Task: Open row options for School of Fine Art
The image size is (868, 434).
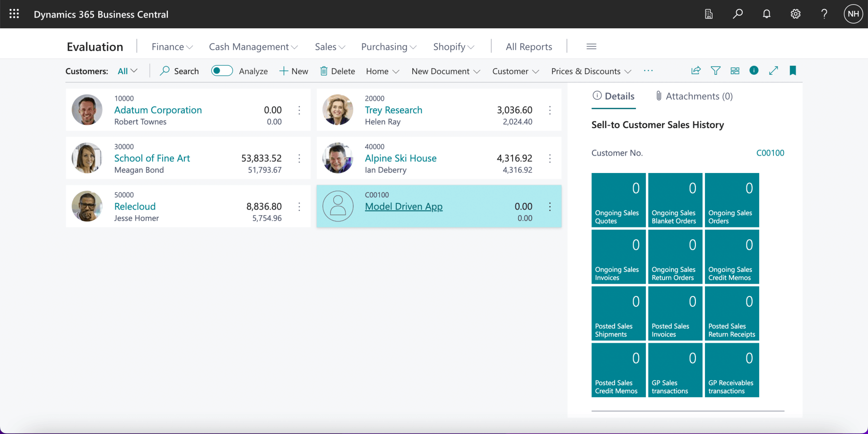Action: pos(299,158)
